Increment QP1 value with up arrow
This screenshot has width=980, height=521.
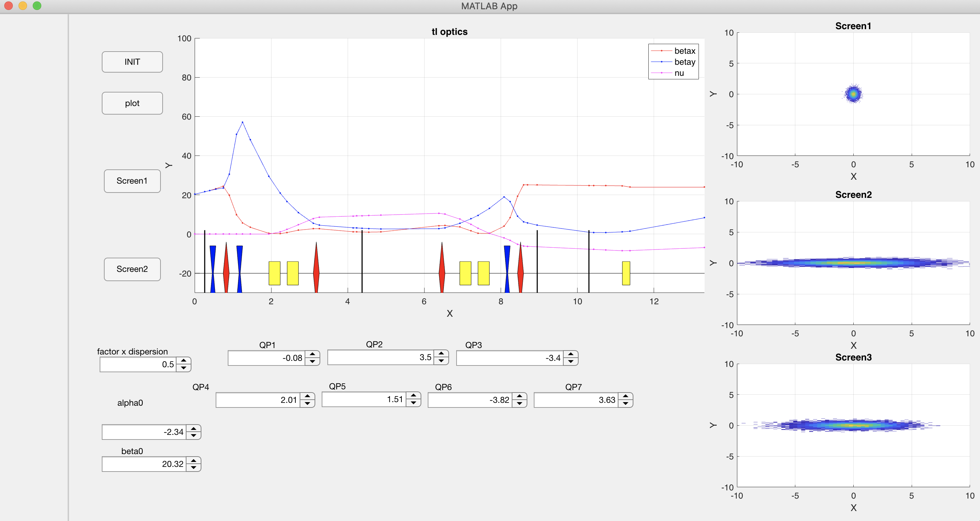pos(312,354)
